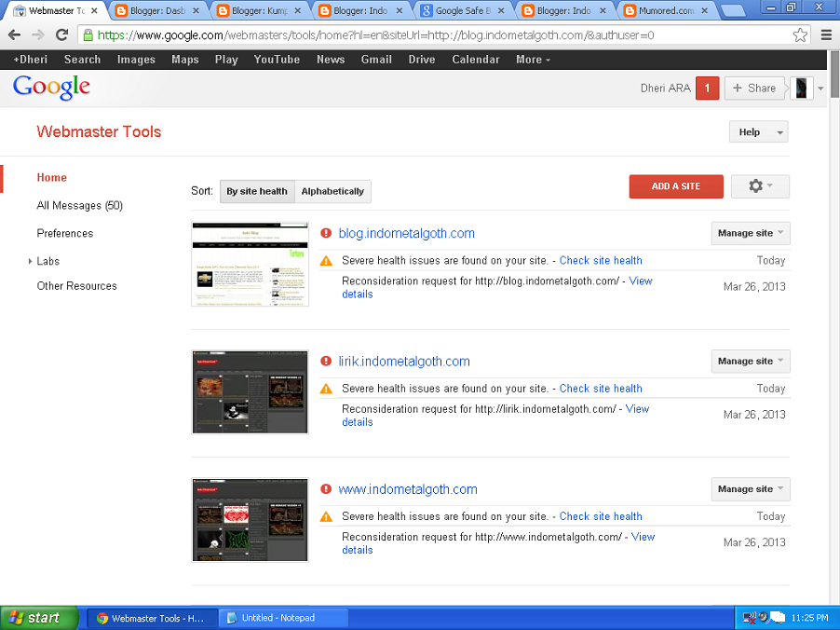Click the red error icon beside www.indometalgoth.com
840x630 pixels.
click(x=326, y=489)
